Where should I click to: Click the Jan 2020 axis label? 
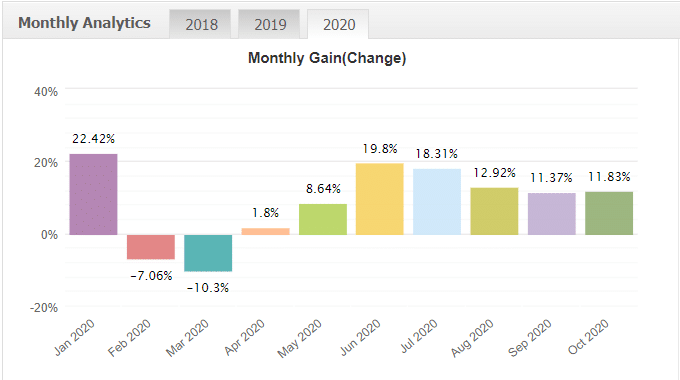pyautogui.click(x=75, y=337)
